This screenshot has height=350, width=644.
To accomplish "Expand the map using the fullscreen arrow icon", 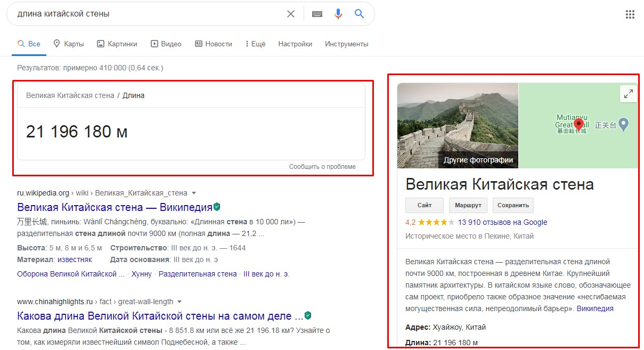I will [x=628, y=93].
